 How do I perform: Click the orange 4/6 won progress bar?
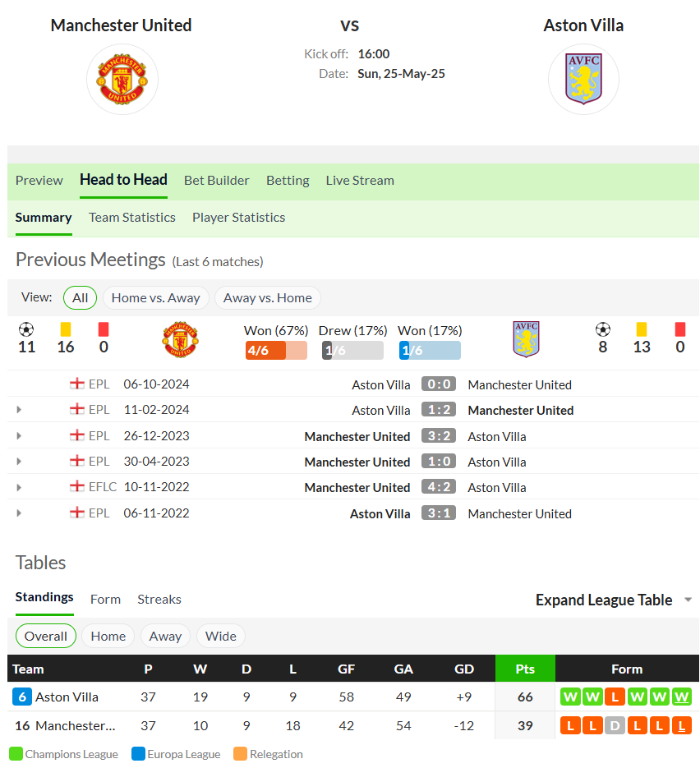[x=276, y=350]
